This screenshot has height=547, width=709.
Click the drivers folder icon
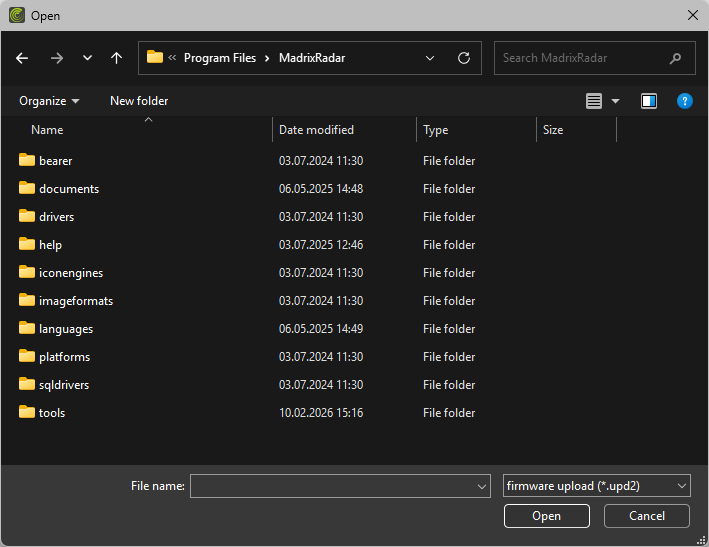click(x=27, y=216)
